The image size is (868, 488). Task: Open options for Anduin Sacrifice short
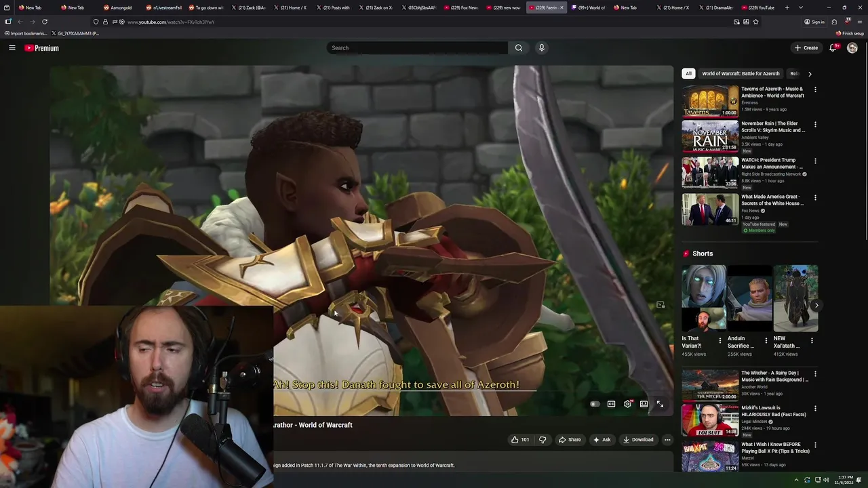coord(766,341)
